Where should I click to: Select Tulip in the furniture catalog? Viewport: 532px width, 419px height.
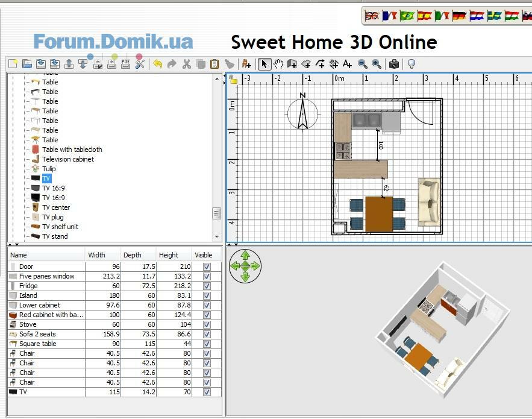[49, 169]
